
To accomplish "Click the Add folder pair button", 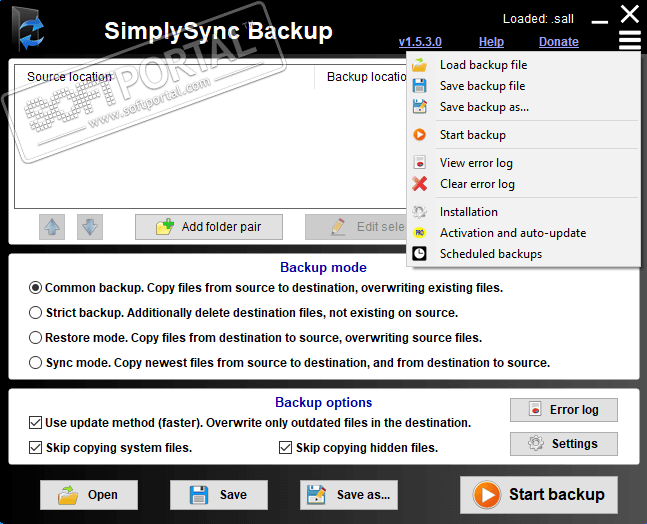I will pos(209,227).
